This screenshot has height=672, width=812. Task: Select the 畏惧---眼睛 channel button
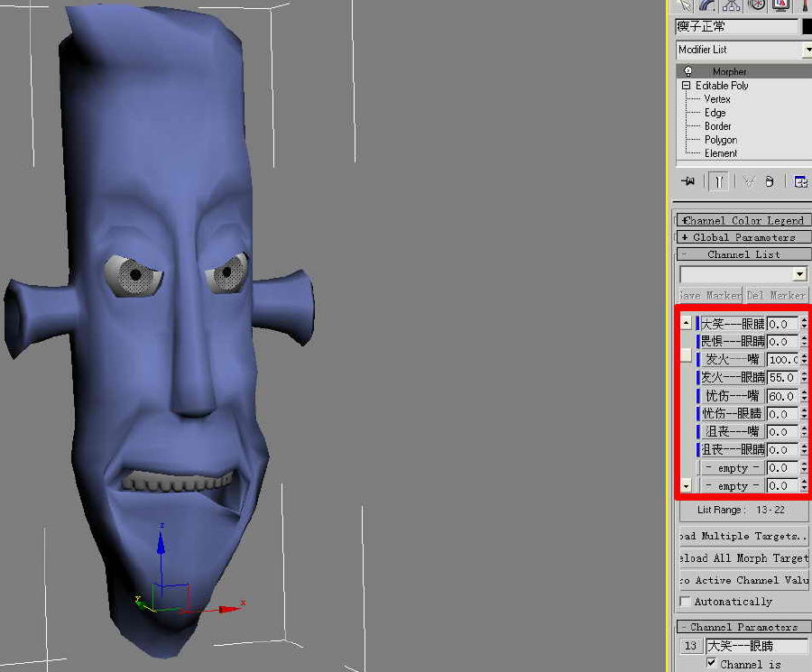click(733, 342)
